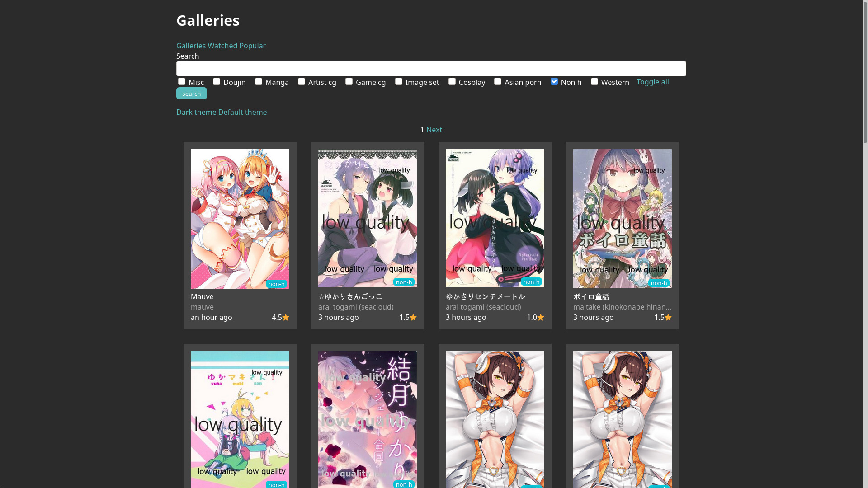Go to the Next page

pos(434,130)
